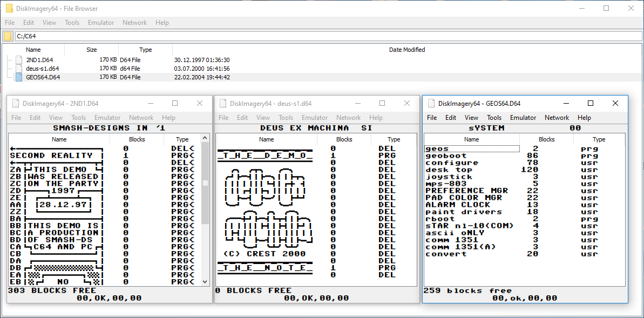Image resolution: width=644 pixels, height=318 pixels.
Task: Click document icon in deus-s1.d64 window title
Action: pos(222,104)
